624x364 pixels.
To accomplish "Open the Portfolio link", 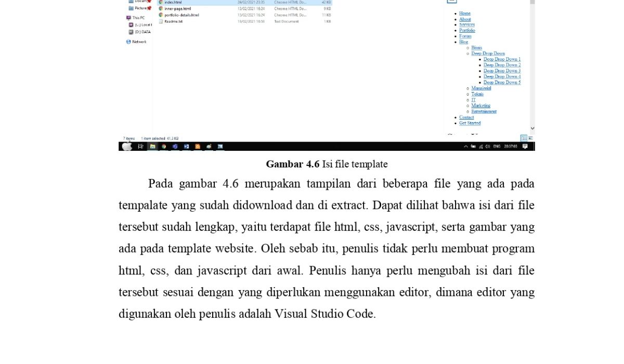I will [x=467, y=31].
